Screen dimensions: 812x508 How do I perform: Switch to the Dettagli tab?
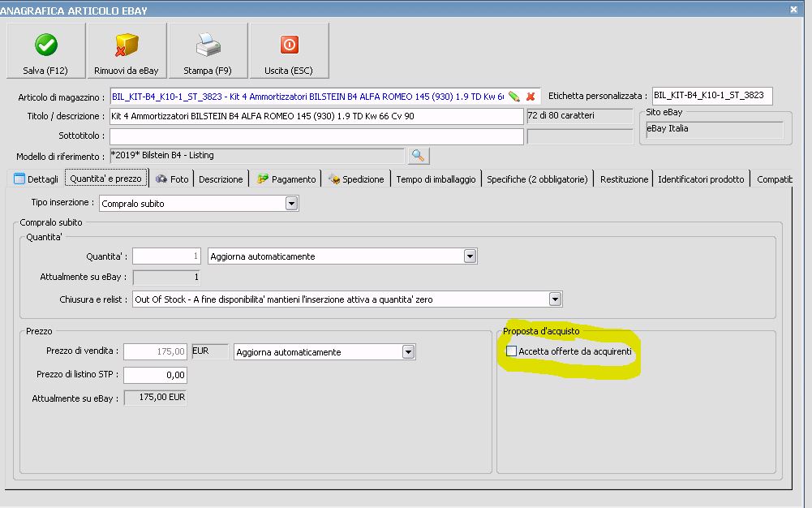coord(36,179)
